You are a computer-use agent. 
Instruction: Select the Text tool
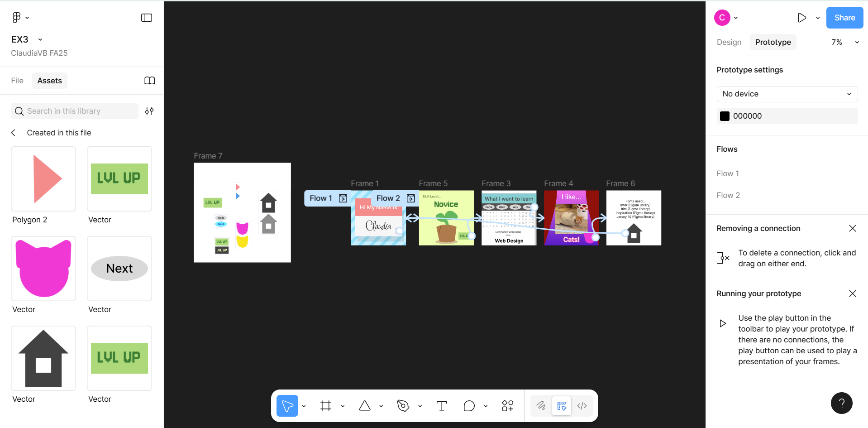[442, 406]
